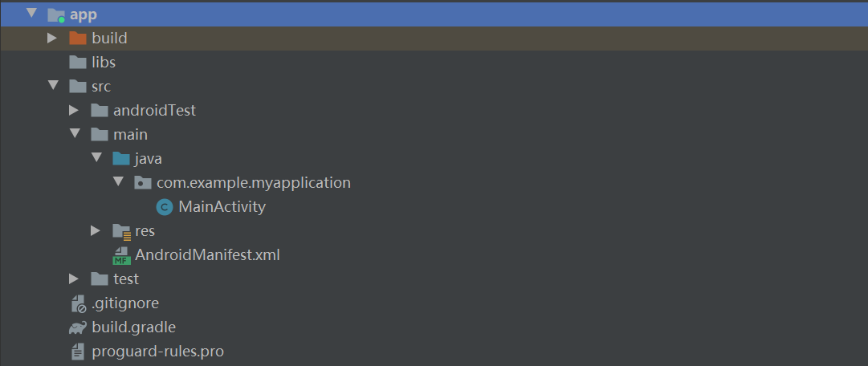
Task: Expand the test folder arrow
Action: (74, 279)
